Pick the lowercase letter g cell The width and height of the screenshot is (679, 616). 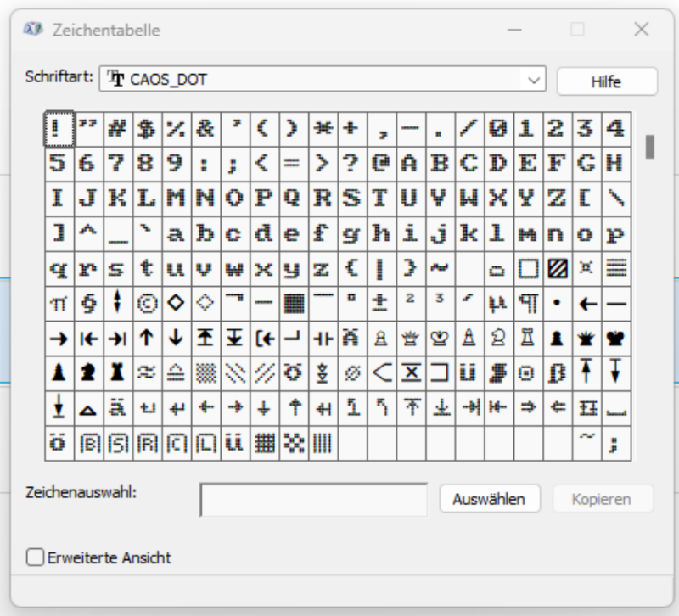[351, 233]
